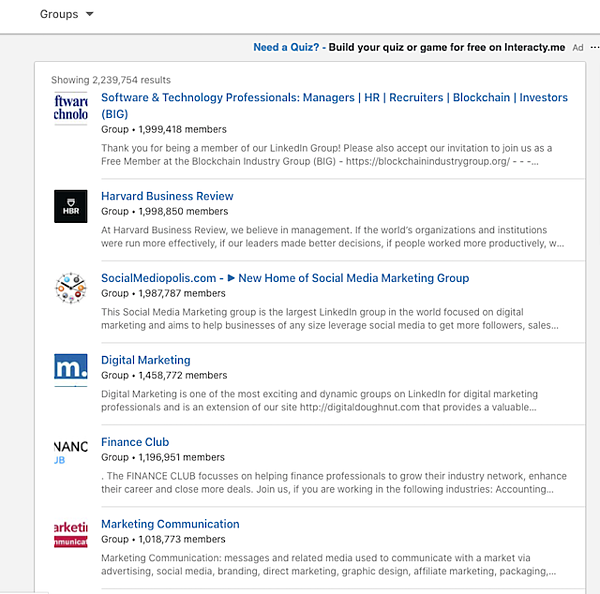The width and height of the screenshot is (600, 594).
Task: Click the '1,998,850 members' text
Action: tap(183, 211)
